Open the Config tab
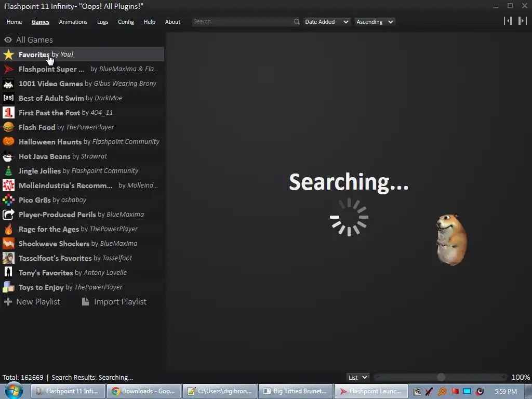This screenshot has width=532, height=399. pos(126,22)
